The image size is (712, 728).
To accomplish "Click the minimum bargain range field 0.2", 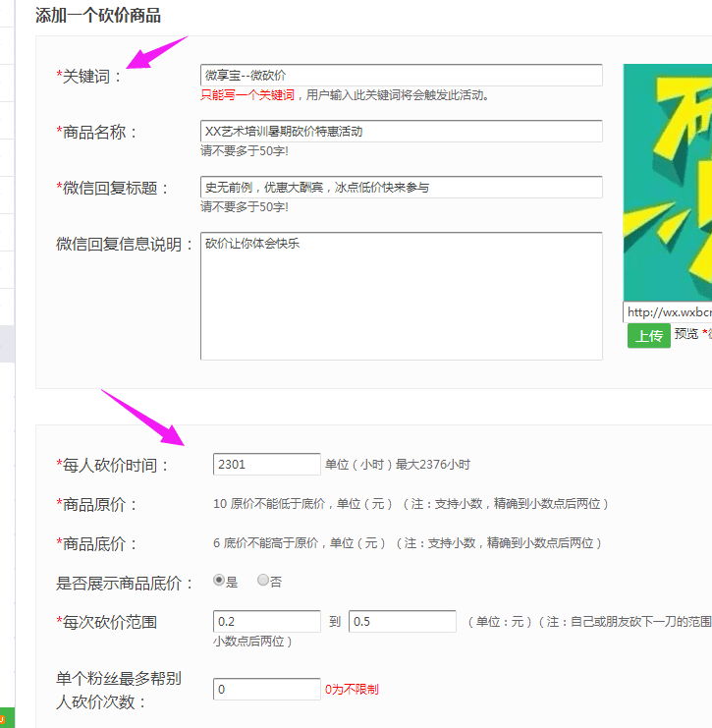I will 266,622.
